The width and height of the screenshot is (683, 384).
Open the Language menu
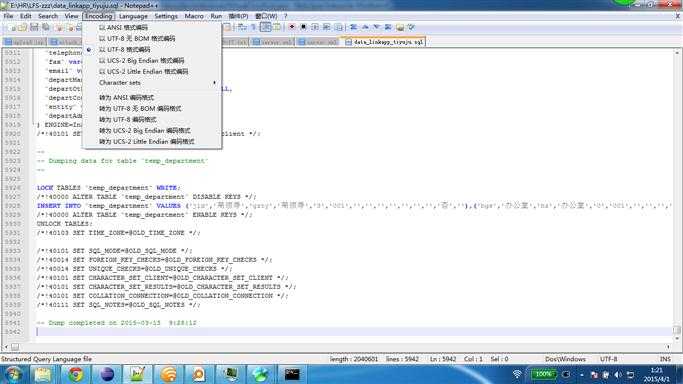(x=133, y=16)
